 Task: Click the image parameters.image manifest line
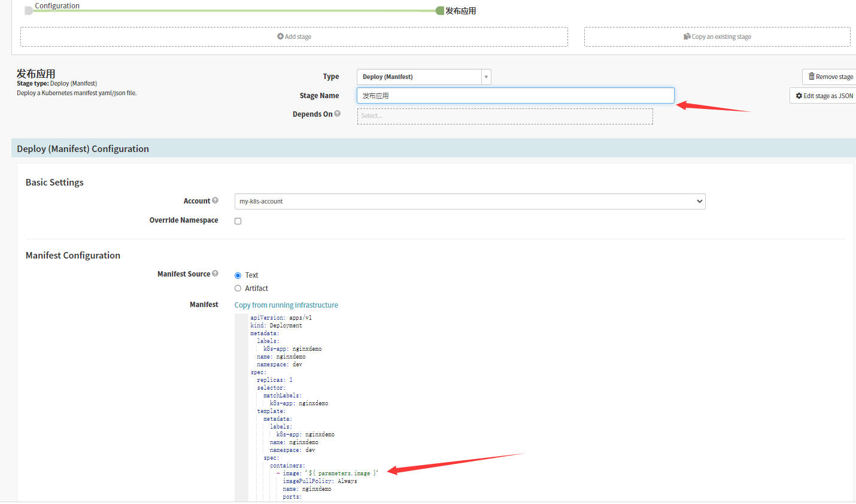point(327,473)
